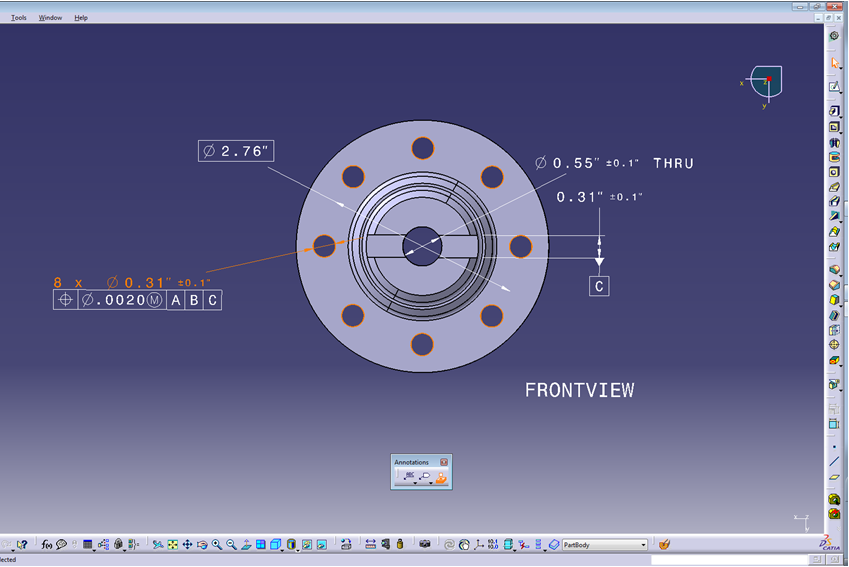
Task: Open the Tools menu
Action: point(19,17)
